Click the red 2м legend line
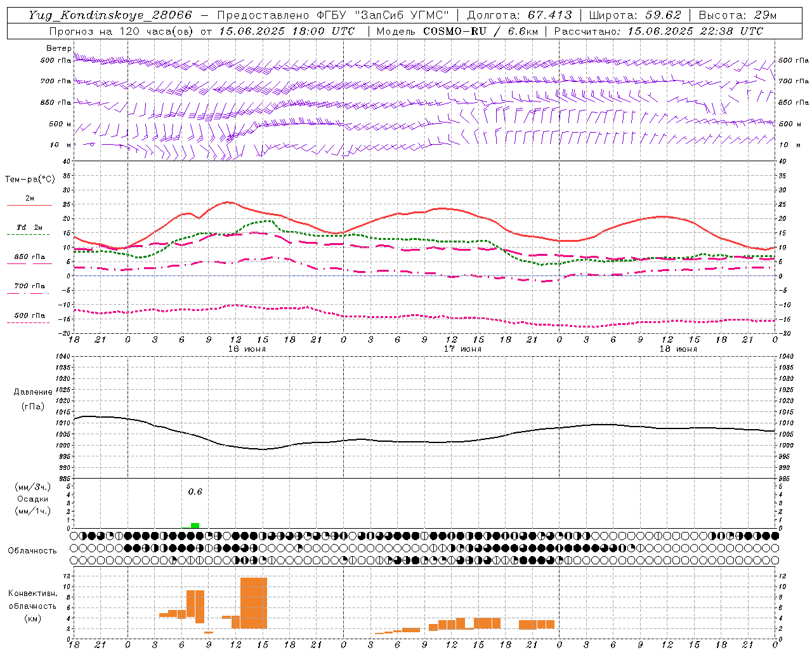This screenshot has height=650, width=812. pos(29,205)
